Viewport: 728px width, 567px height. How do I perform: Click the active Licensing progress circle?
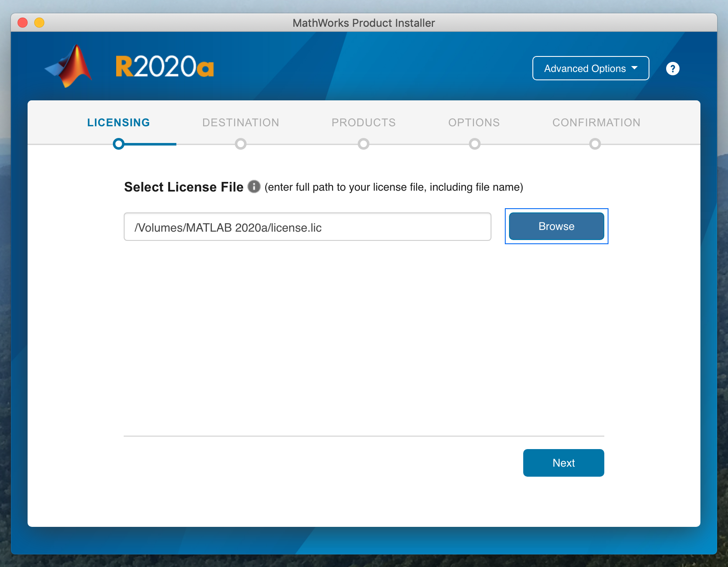119,144
